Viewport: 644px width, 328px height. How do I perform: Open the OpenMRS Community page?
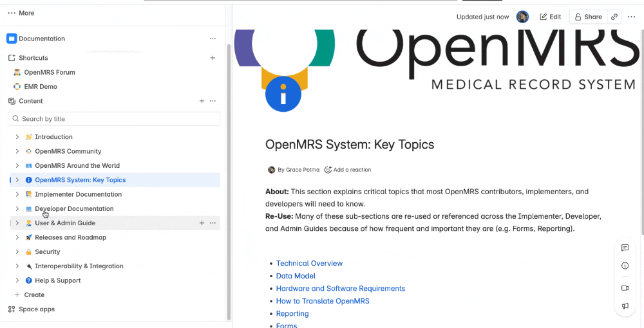68,151
